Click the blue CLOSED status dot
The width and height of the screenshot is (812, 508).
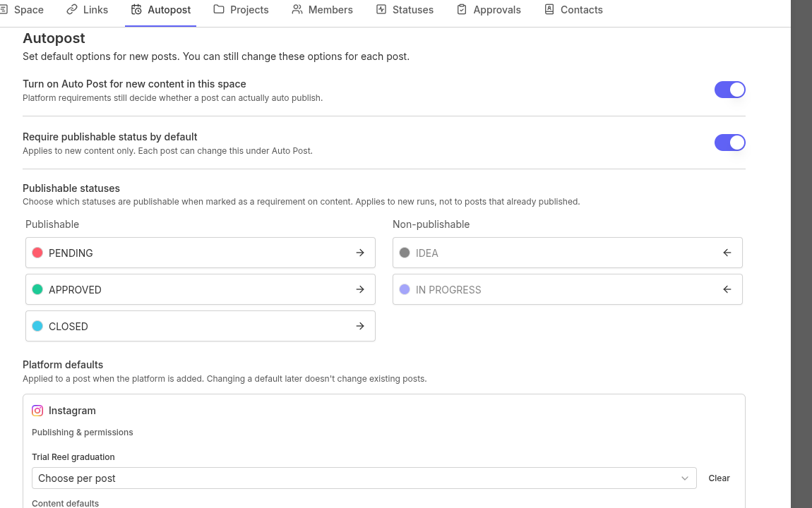pyautogui.click(x=37, y=326)
